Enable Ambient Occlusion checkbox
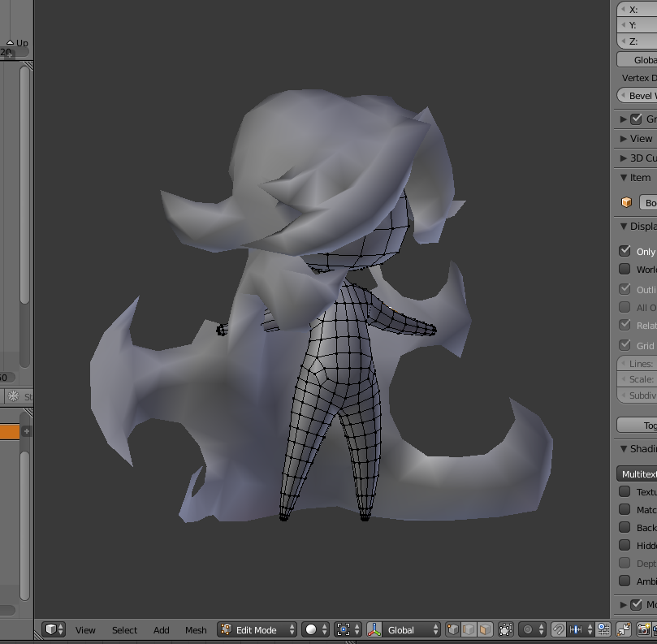 [625, 581]
